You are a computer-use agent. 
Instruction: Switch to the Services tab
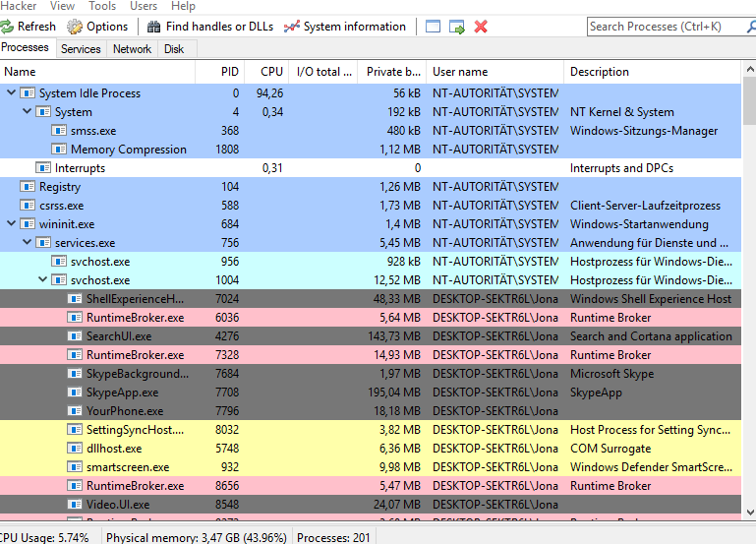[81, 48]
